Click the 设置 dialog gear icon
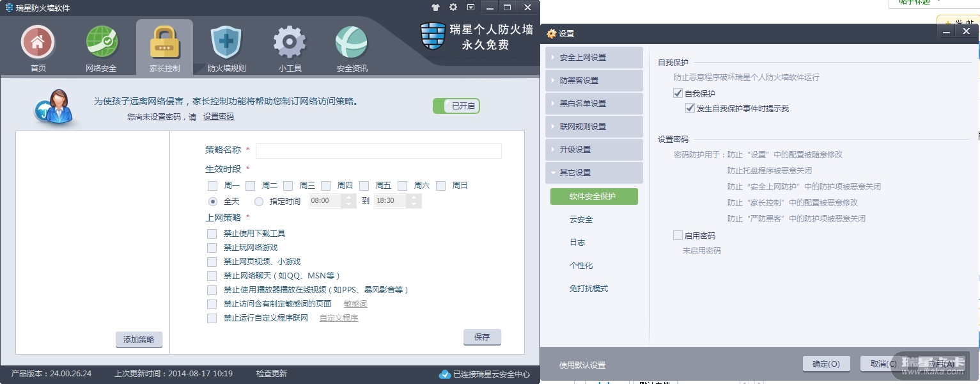Viewport: 980px width, 384px height. 551,33
